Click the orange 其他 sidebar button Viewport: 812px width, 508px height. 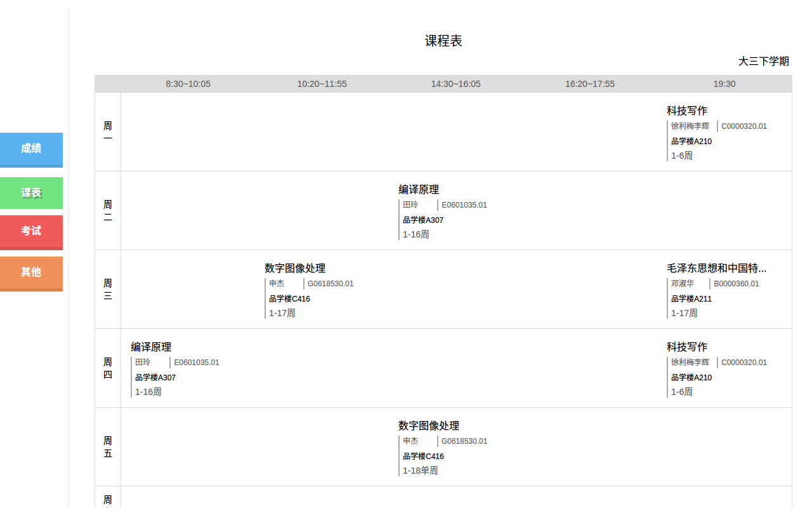click(31, 273)
